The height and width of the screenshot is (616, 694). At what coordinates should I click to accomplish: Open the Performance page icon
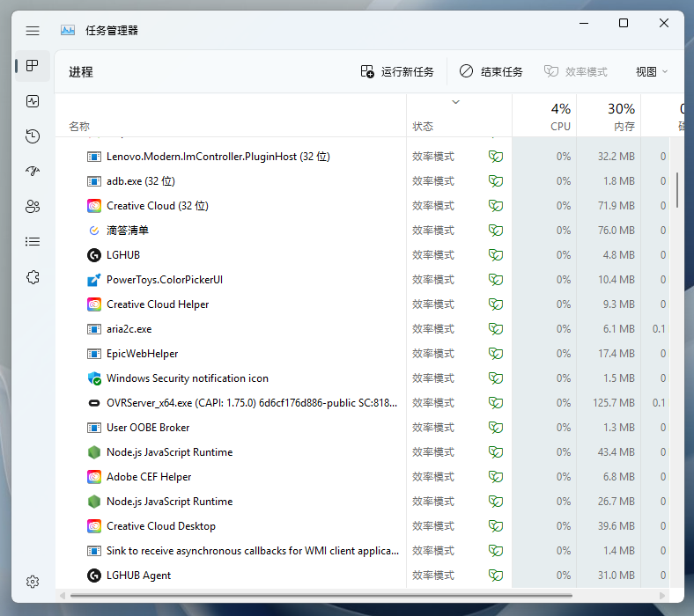click(x=33, y=101)
